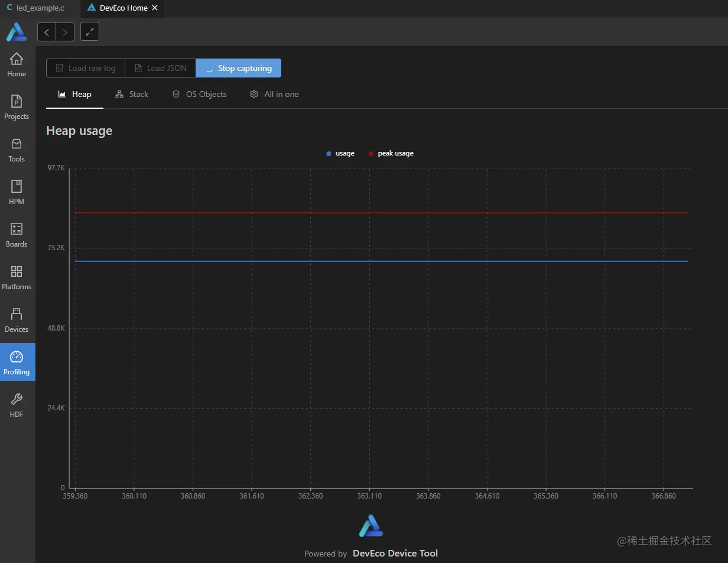This screenshot has height=563, width=728.
Task: Select the Projects sidebar icon
Action: pos(16,106)
